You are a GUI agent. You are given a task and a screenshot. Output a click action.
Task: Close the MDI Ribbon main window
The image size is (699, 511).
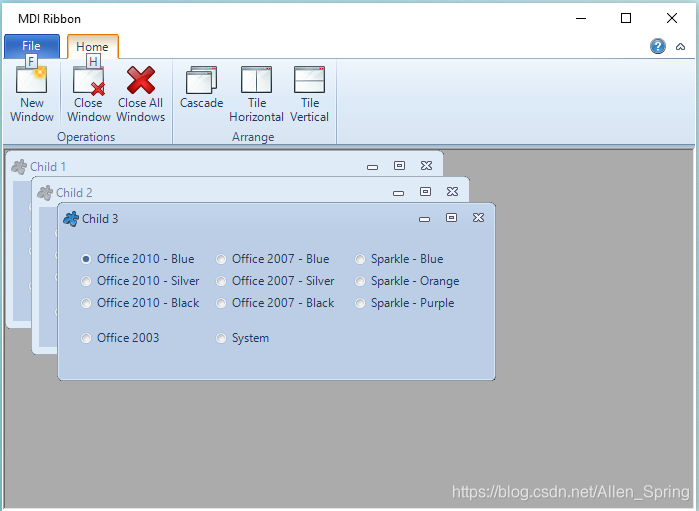[x=672, y=18]
